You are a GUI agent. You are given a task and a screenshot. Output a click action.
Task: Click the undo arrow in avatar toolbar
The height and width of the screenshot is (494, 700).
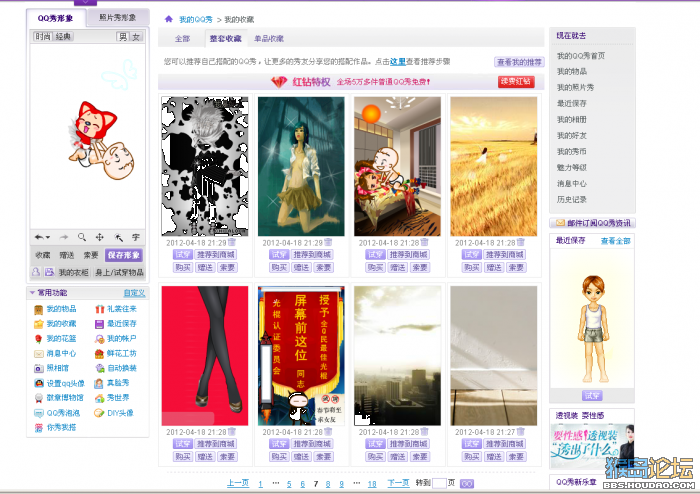[x=39, y=237]
